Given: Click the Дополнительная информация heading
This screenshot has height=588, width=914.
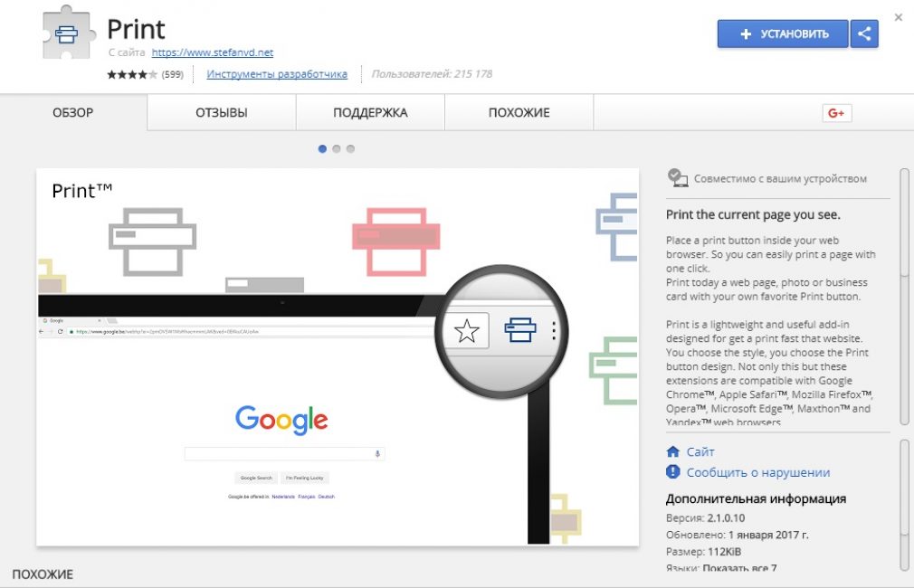Looking at the screenshot, I should coord(756,498).
